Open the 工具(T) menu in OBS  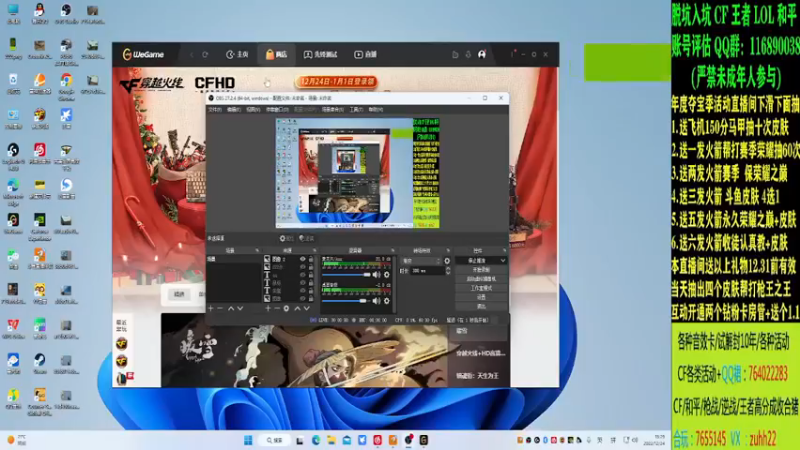click(356, 110)
